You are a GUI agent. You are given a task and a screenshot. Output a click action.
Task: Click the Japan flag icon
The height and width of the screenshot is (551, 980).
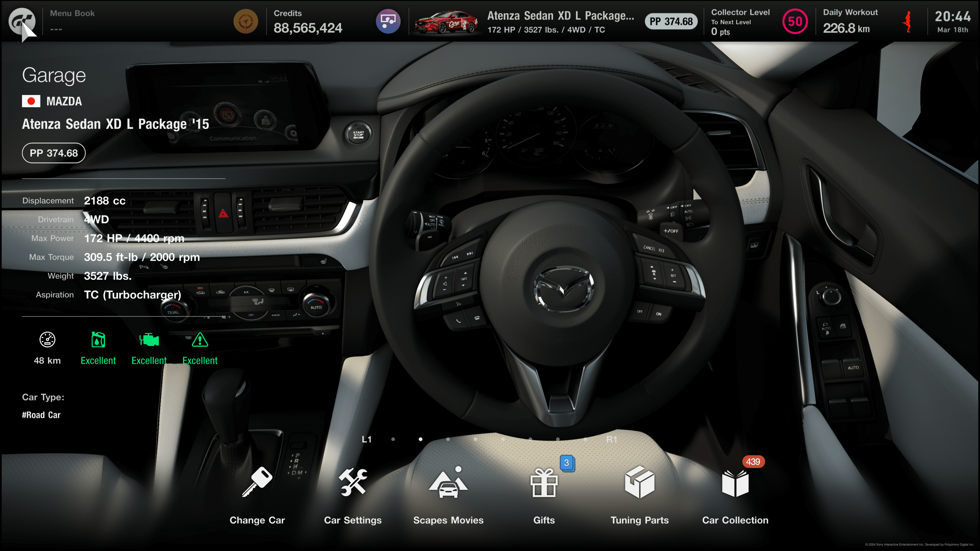(x=31, y=101)
